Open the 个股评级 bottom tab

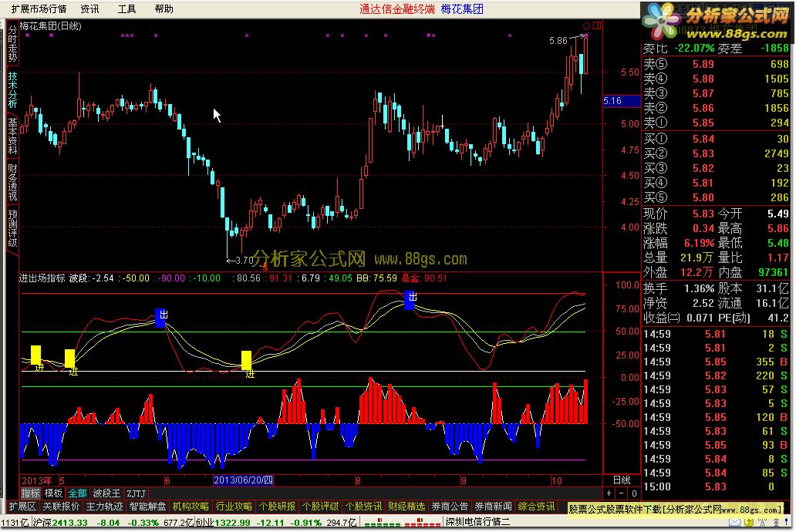pos(320,507)
